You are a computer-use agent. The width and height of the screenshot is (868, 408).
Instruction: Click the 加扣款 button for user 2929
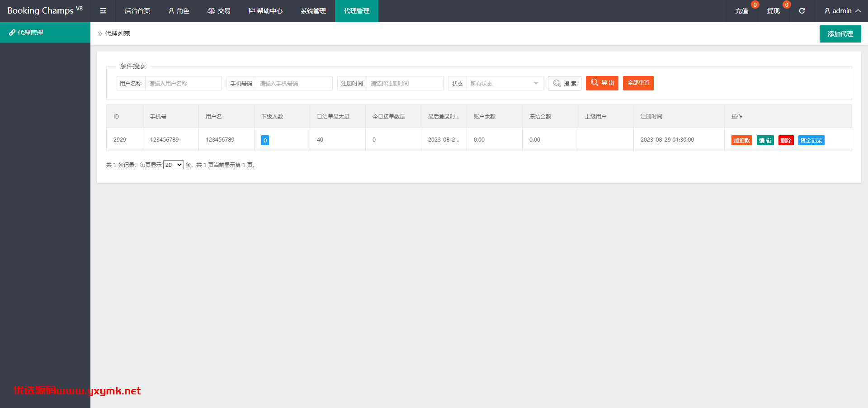coord(742,140)
